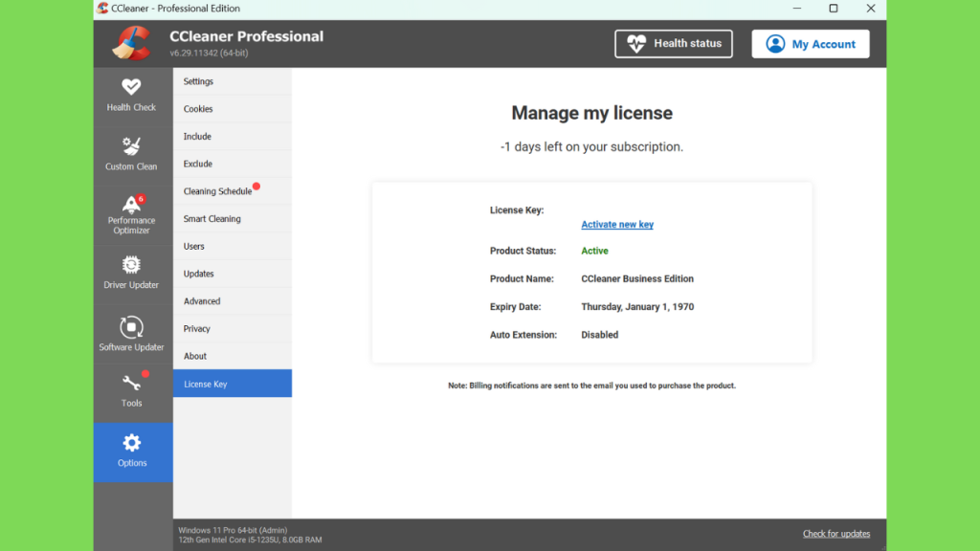980x551 pixels.
Task: Click the expiry date Thursday, January 1, 1970
Action: tap(637, 307)
